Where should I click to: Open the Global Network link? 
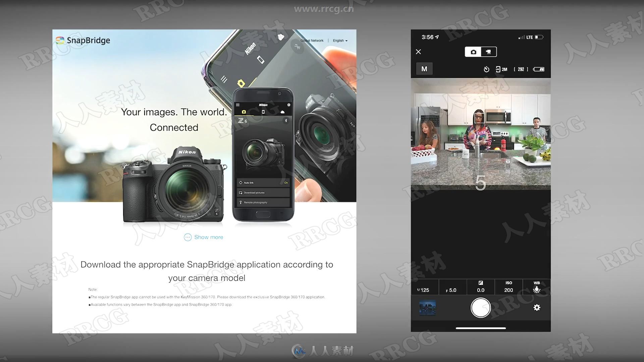pyautogui.click(x=312, y=41)
